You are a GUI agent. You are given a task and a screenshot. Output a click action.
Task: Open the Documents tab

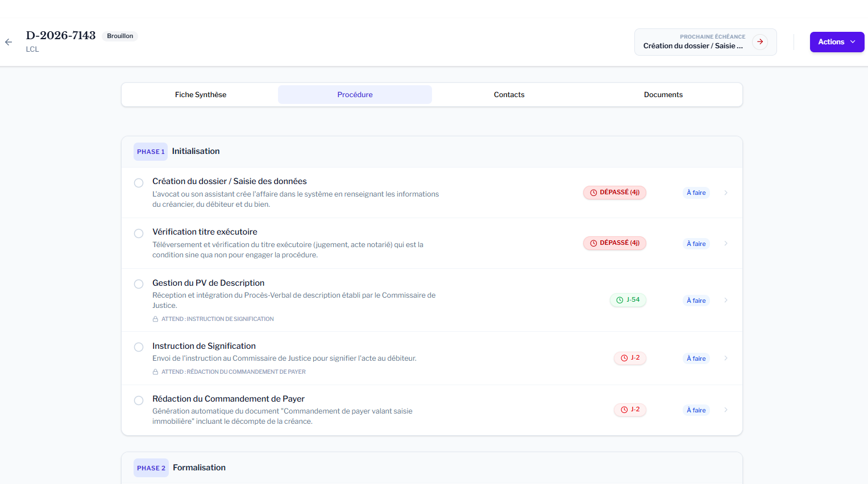click(x=663, y=95)
